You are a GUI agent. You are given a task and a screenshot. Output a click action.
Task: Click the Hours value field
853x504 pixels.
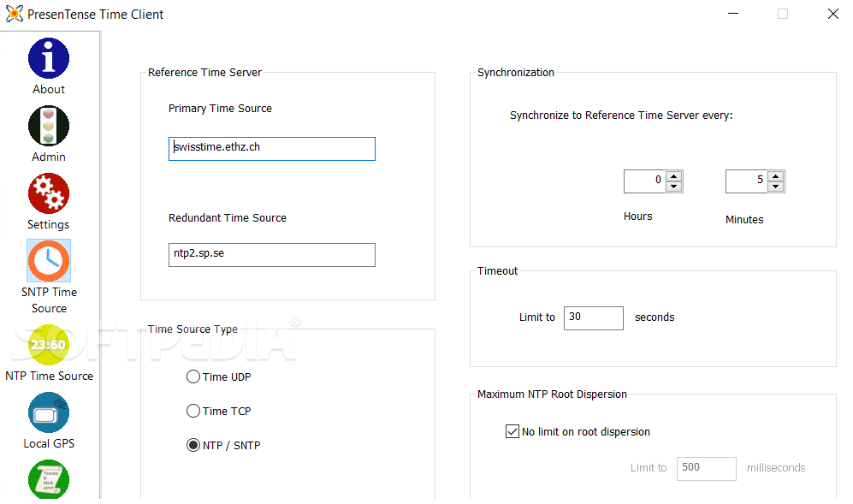click(645, 181)
